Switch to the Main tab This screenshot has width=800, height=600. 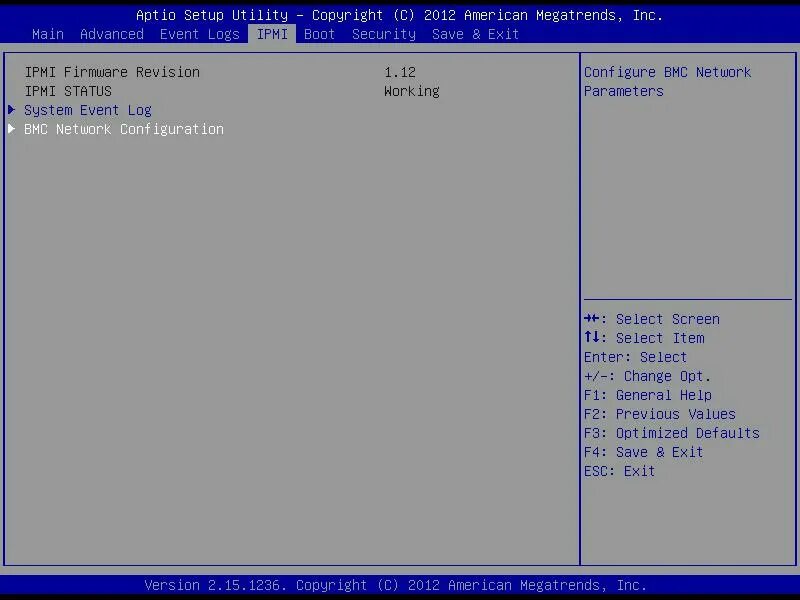[x=48, y=34]
